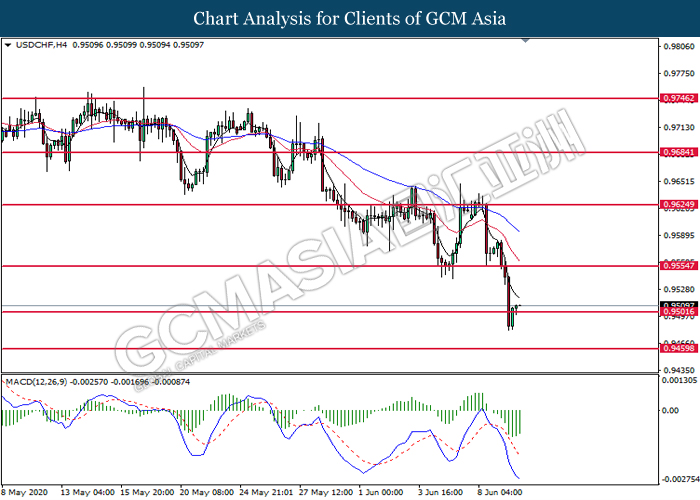Click the 15 May 20:00 time label
Viewport: 700px width, 500px height.
click(x=147, y=492)
